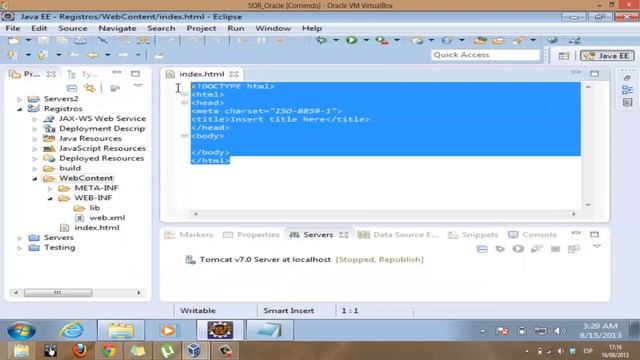
Task: Click Collapse All icon in Project Explorer
Action: pos(71,88)
